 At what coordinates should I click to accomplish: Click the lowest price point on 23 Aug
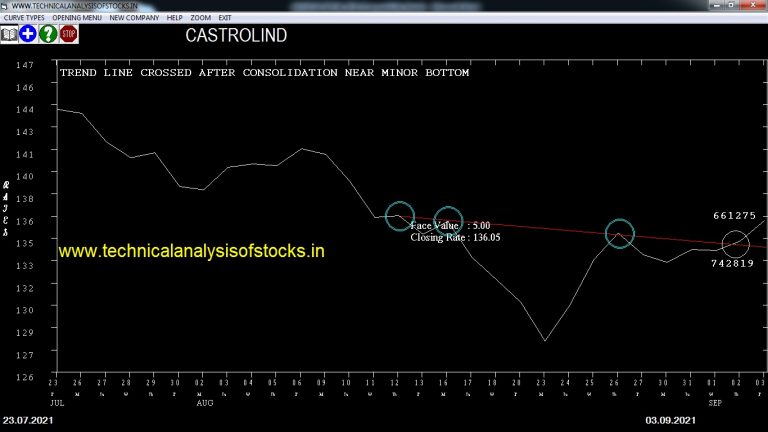click(545, 340)
